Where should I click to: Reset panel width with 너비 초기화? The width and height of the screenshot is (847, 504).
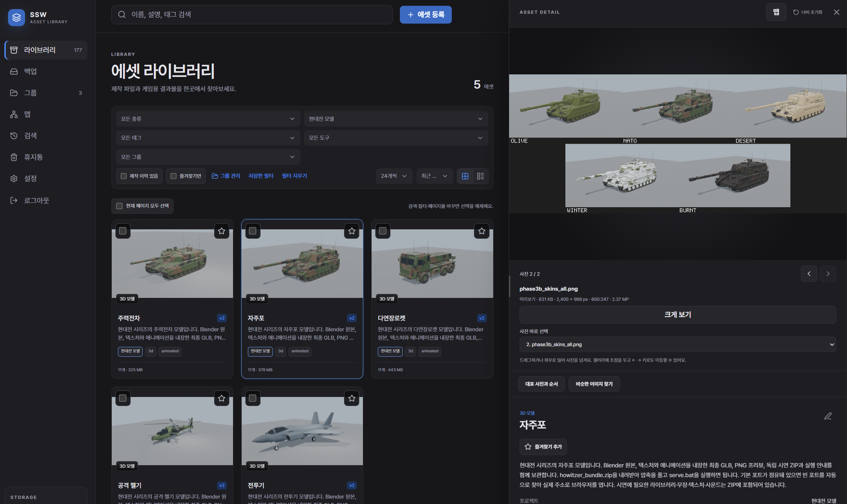pyautogui.click(x=808, y=12)
